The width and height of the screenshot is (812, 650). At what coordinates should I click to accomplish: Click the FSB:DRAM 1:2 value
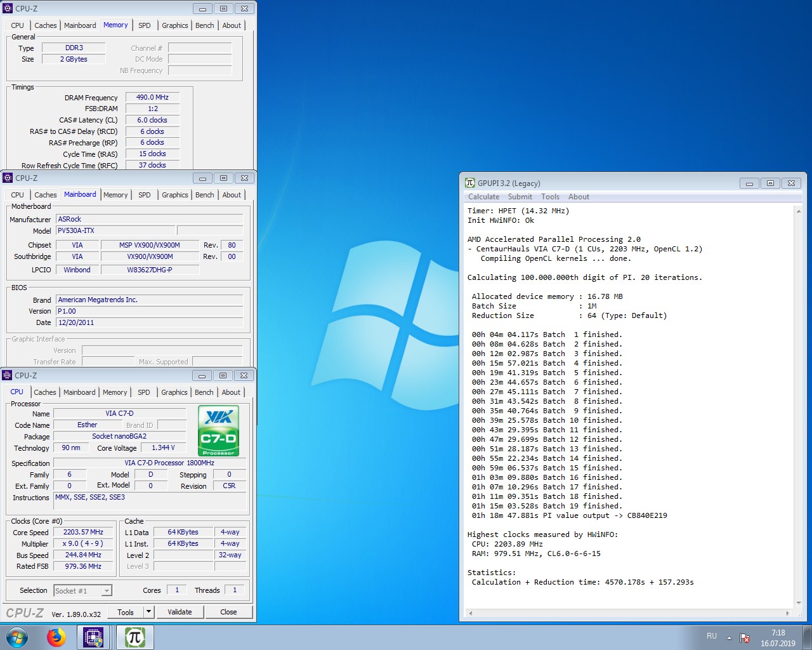click(x=152, y=109)
